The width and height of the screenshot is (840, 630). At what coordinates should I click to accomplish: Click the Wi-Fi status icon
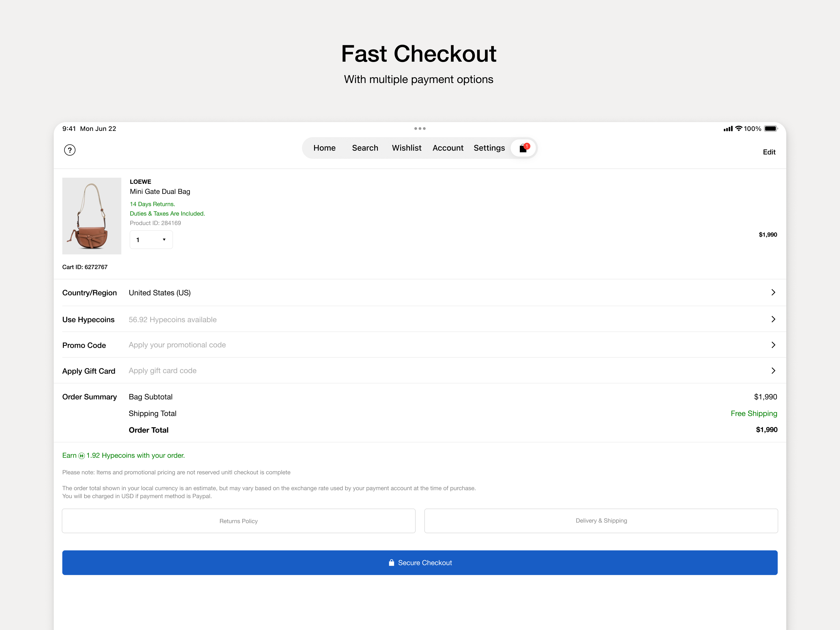(x=738, y=129)
